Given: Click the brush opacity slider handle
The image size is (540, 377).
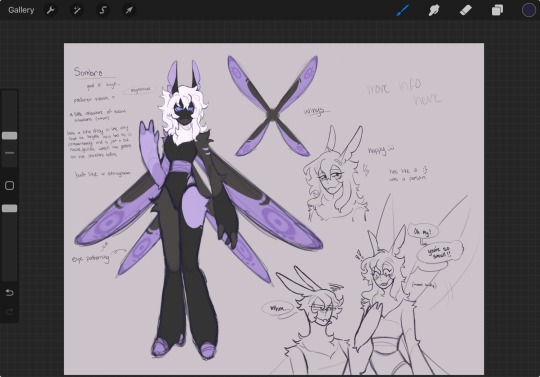Looking at the screenshot, I should [x=10, y=208].
